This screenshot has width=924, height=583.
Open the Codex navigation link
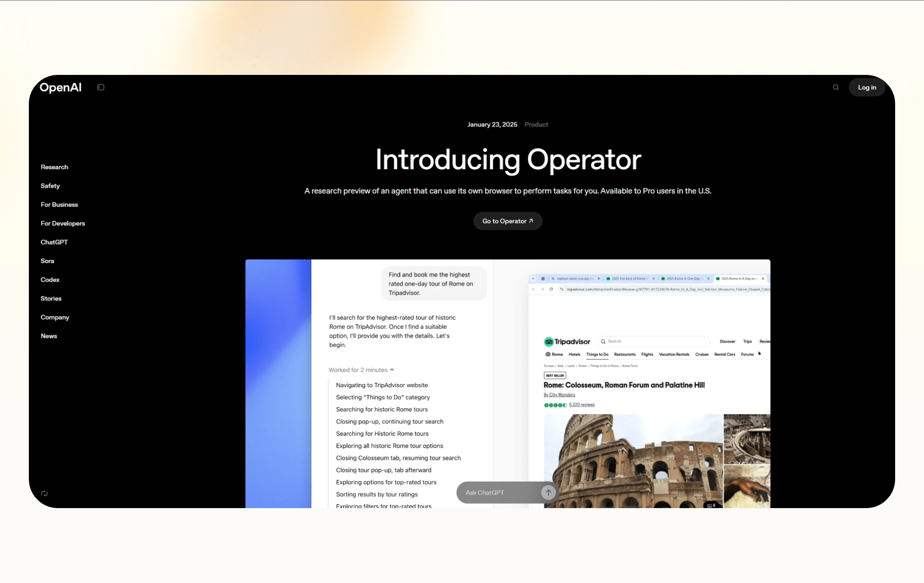(x=50, y=280)
